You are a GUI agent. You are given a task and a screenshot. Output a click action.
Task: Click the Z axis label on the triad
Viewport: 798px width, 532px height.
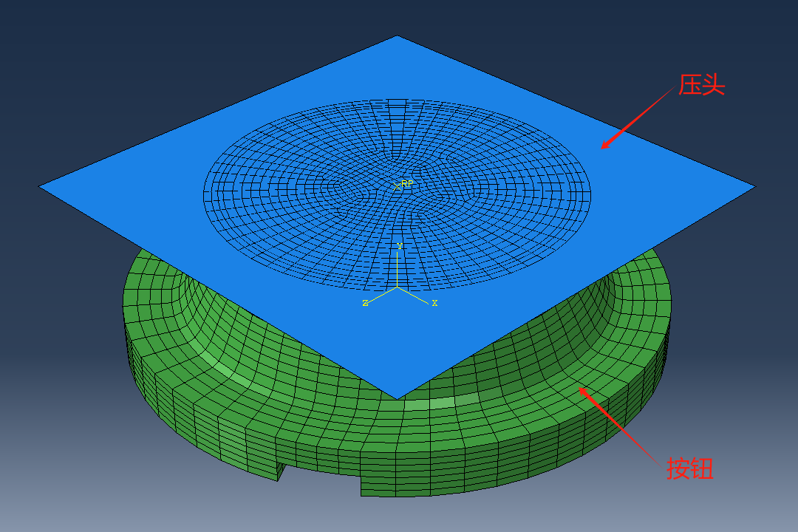point(365,303)
